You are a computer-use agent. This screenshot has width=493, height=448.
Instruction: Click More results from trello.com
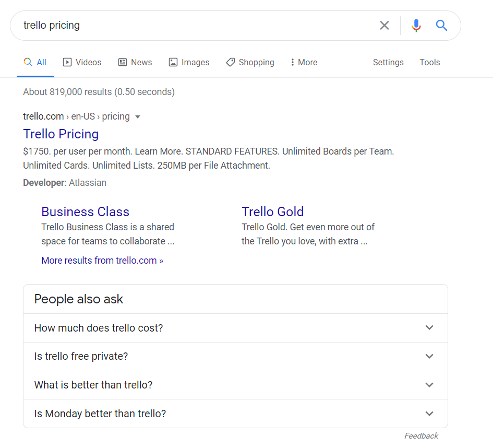pos(102,261)
